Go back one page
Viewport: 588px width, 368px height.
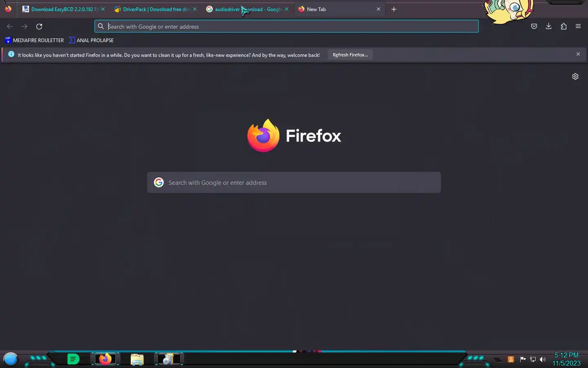pos(10,27)
